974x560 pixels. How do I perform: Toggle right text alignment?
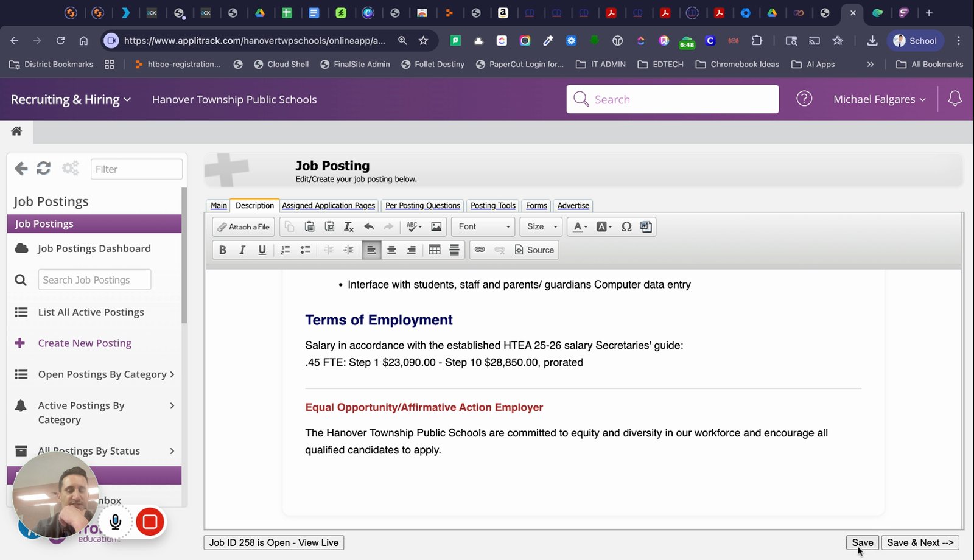[412, 250]
